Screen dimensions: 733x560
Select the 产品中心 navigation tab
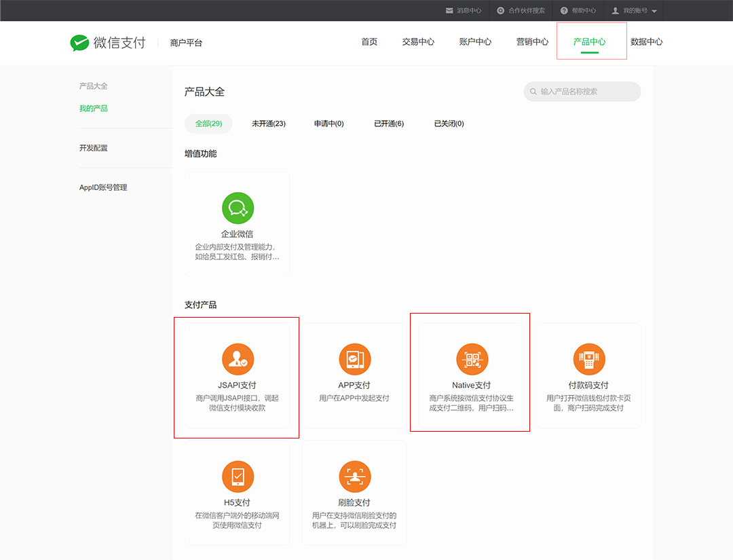click(590, 42)
